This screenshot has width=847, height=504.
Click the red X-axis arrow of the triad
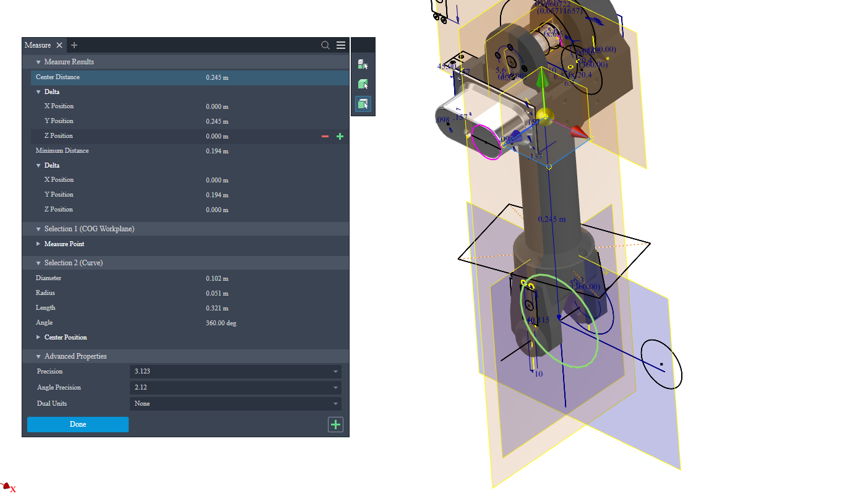578,130
